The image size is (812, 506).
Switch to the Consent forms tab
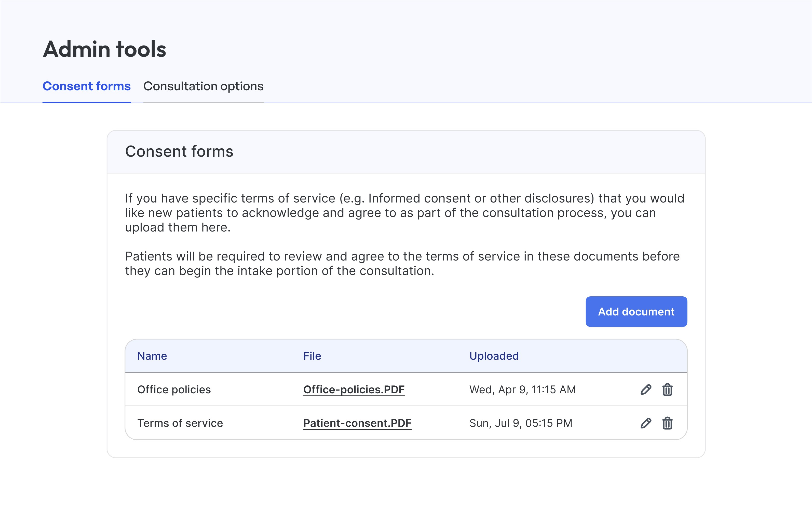(86, 86)
